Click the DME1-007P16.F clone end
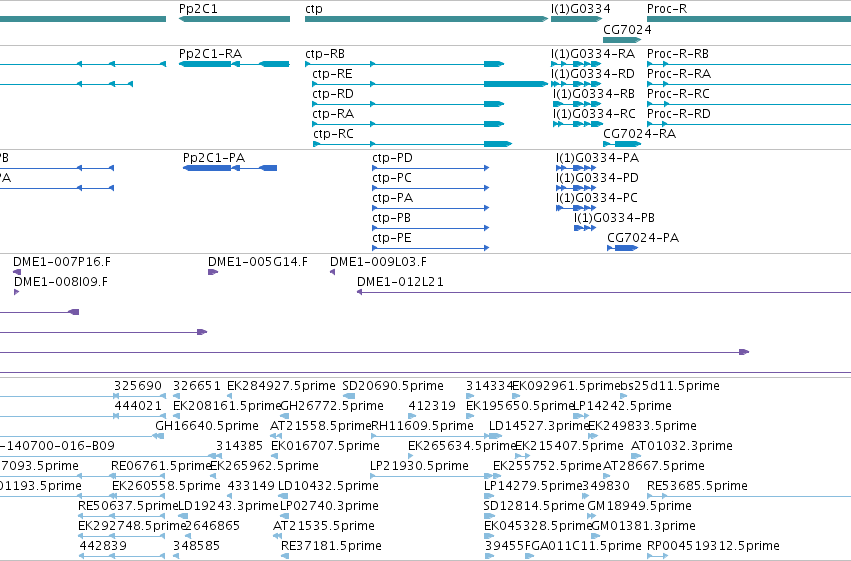Viewport: 851px width, 561px height. click(x=17, y=272)
